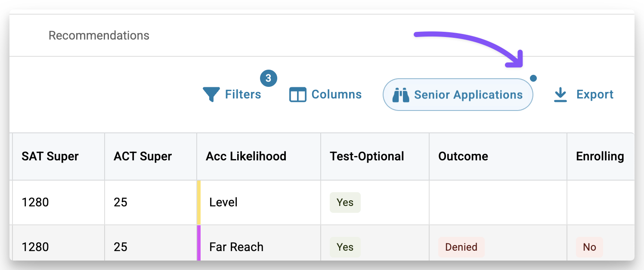Open the Columns chooser
The image size is (644, 270).
[x=325, y=95]
